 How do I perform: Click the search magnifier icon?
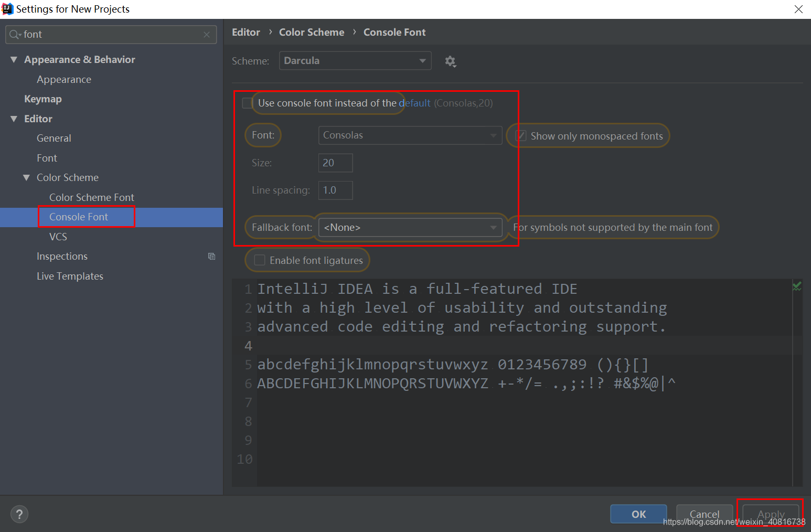[15, 35]
